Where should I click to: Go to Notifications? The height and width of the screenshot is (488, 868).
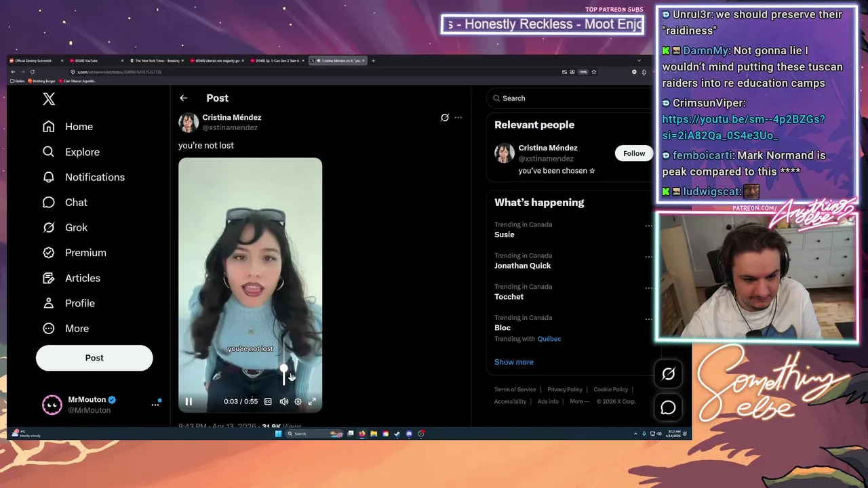coord(83,177)
